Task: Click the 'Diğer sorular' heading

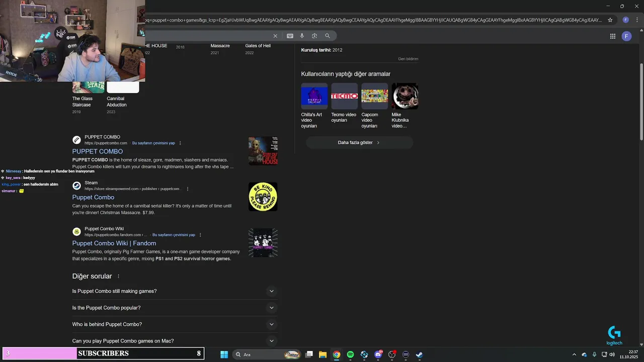Action: 92,277
